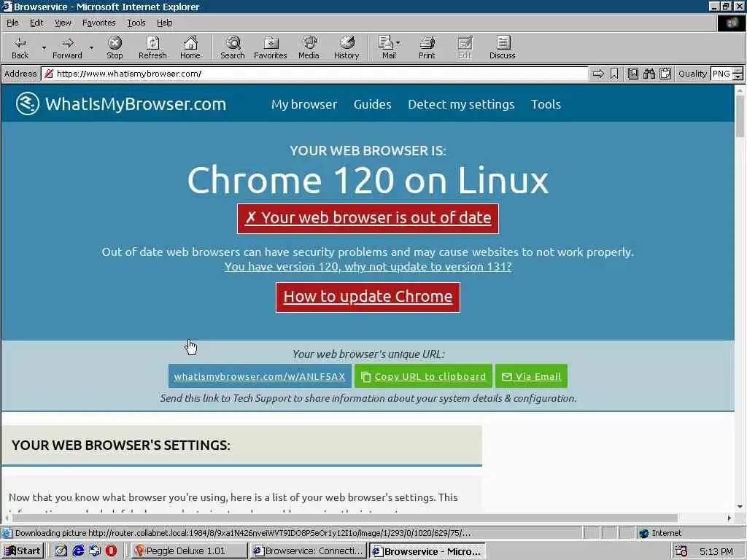Go to the Home page
The width and height of the screenshot is (747, 560).
[x=190, y=47]
